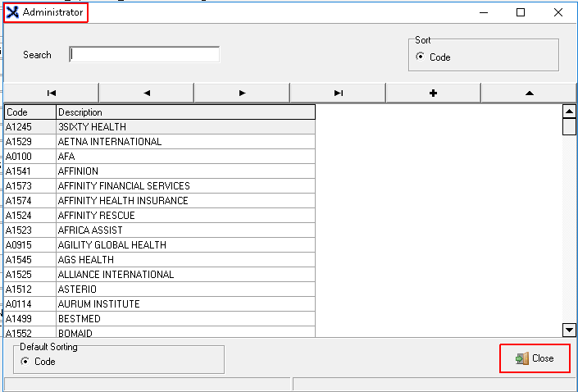The height and width of the screenshot is (392, 578).
Task: Click code cell A1574
Action: (x=30, y=201)
